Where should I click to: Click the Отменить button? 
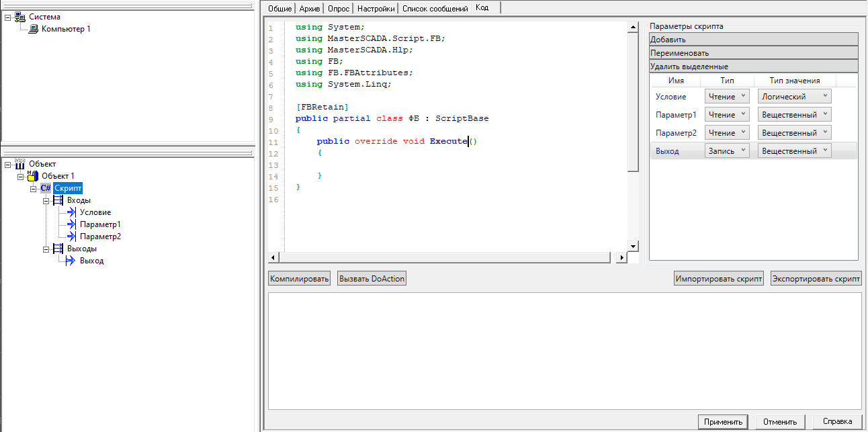coord(780,422)
